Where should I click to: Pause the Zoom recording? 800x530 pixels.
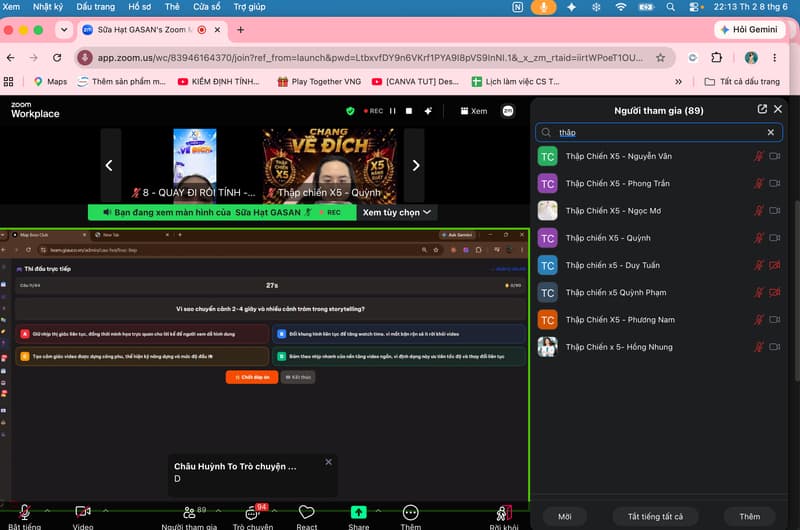click(392, 111)
